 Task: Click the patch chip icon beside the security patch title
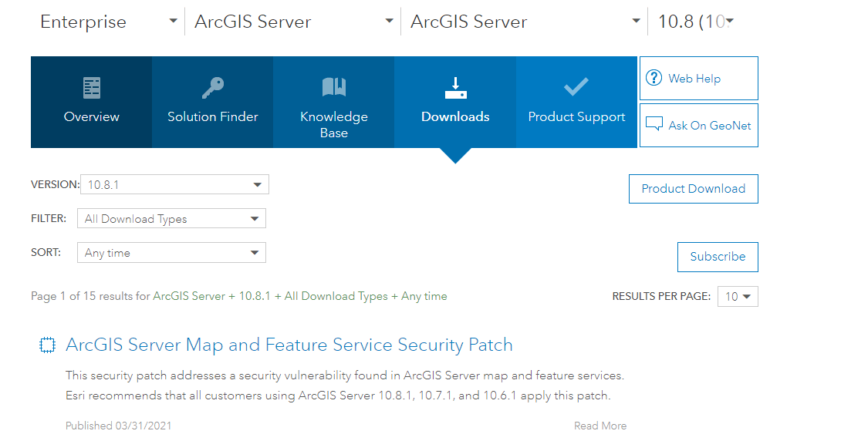pos(48,345)
